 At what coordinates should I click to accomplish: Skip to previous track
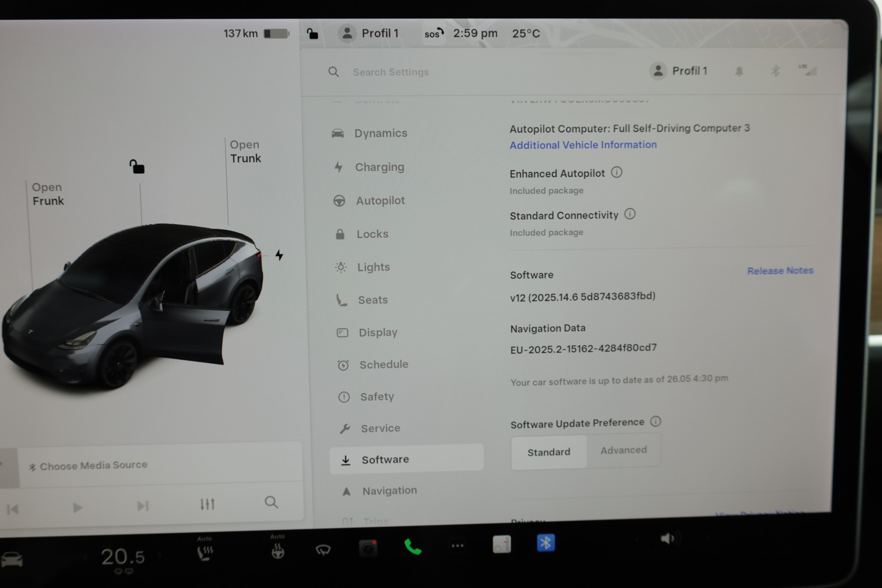click(12, 509)
